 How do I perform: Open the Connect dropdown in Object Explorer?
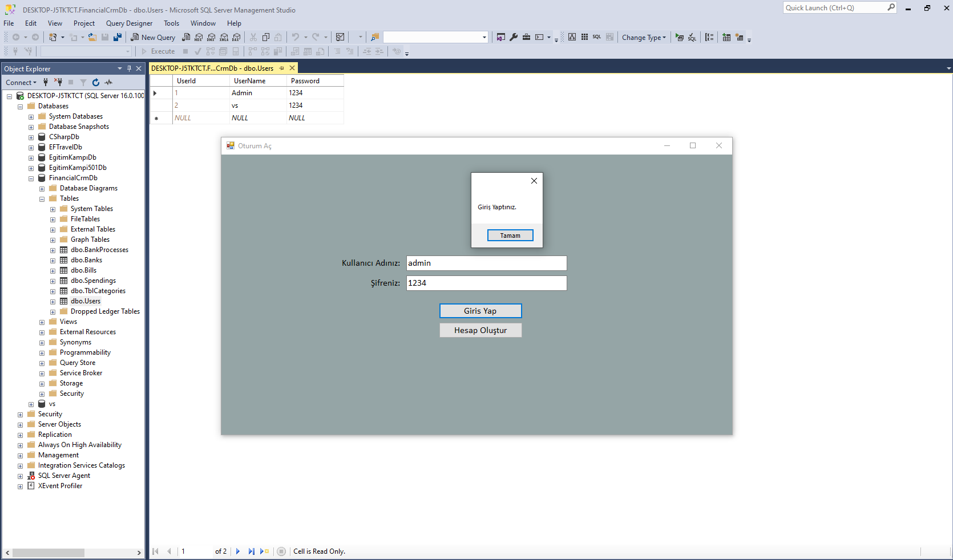point(21,83)
